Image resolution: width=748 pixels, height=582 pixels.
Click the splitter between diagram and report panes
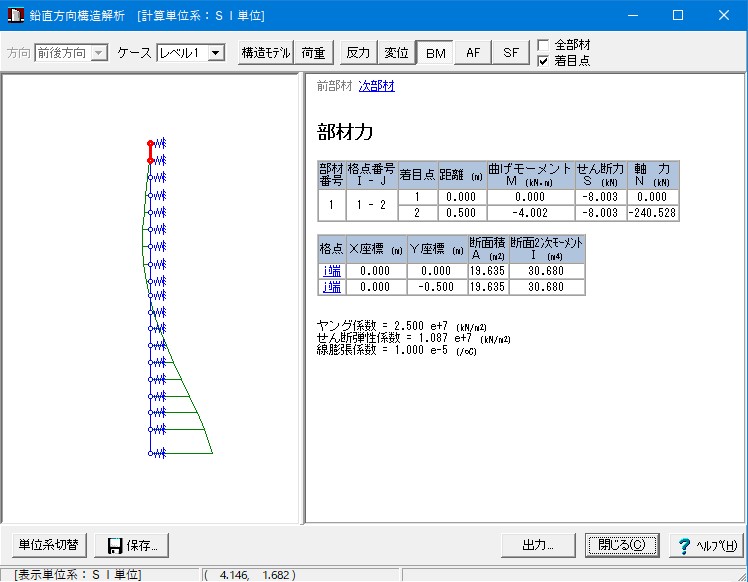[302, 298]
